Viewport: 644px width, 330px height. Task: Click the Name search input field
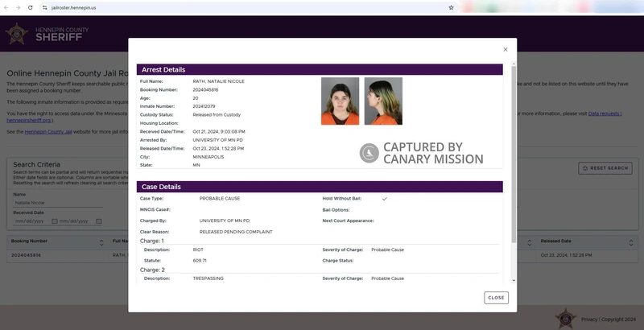click(x=57, y=203)
